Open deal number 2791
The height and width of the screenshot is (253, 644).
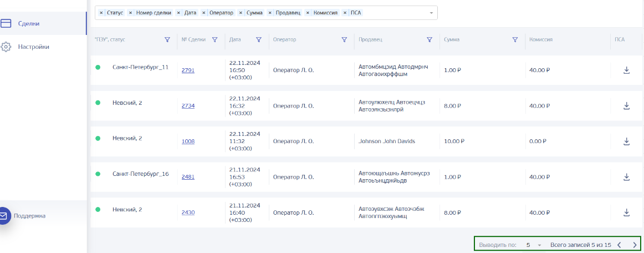pyautogui.click(x=188, y=70)
